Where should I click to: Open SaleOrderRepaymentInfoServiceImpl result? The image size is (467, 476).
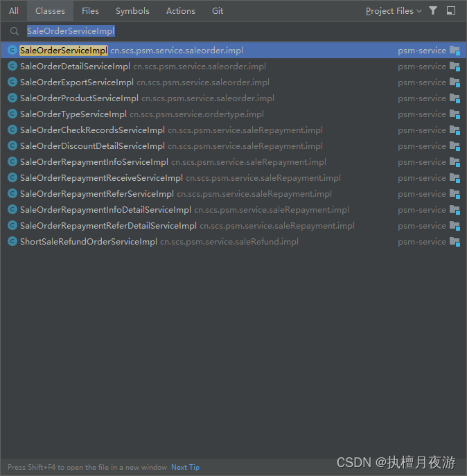(233, 162)
